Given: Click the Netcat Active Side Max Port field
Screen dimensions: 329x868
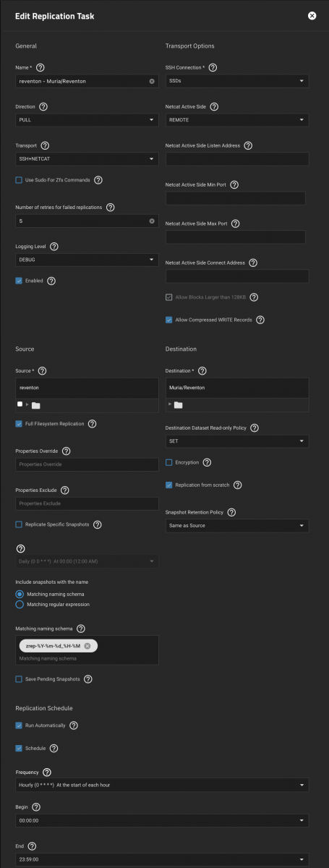Looking at the screenshot, I should (236, 237).
